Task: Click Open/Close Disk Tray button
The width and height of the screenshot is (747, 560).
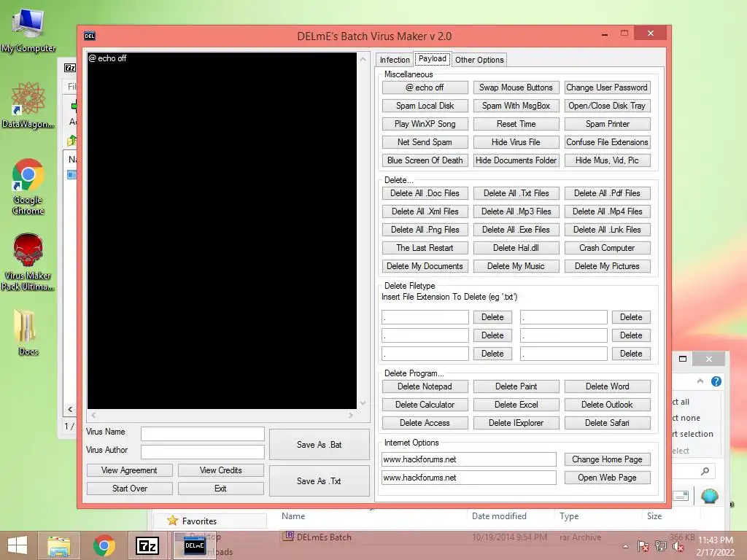Action: click(x=607, y=106)
